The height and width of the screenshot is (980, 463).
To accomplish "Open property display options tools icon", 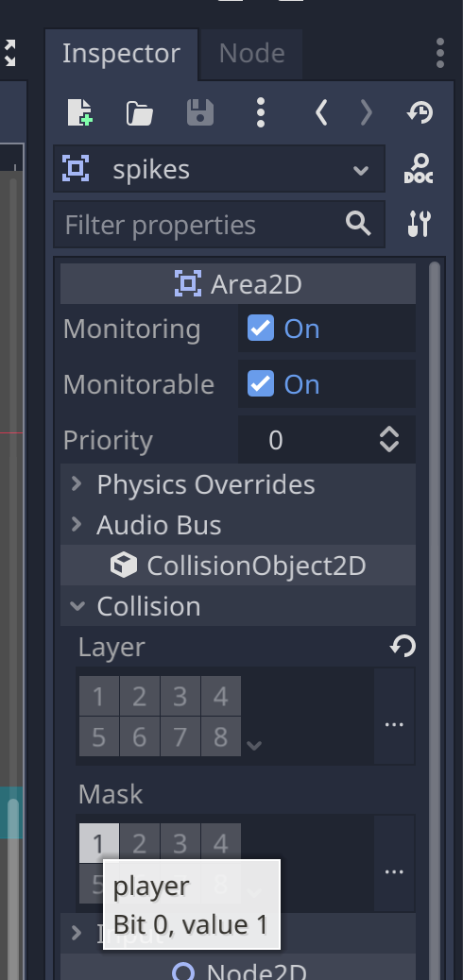I will [x=419, y=224].
